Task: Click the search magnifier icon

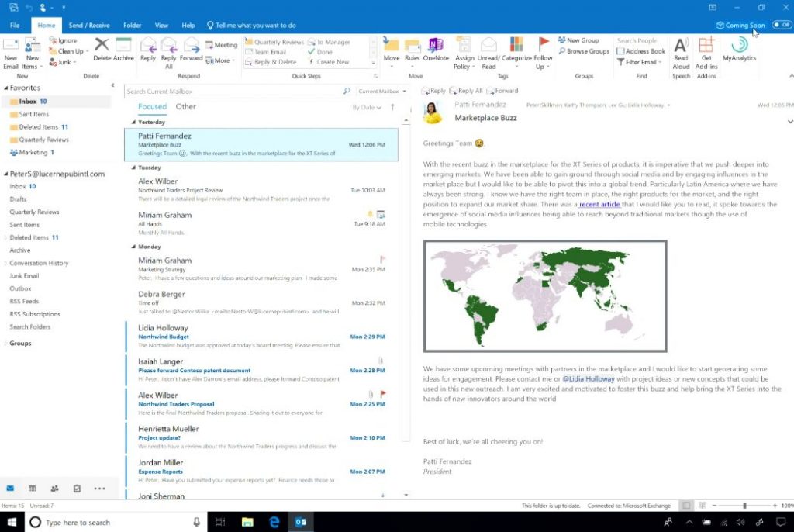Action: pos(347,92)
